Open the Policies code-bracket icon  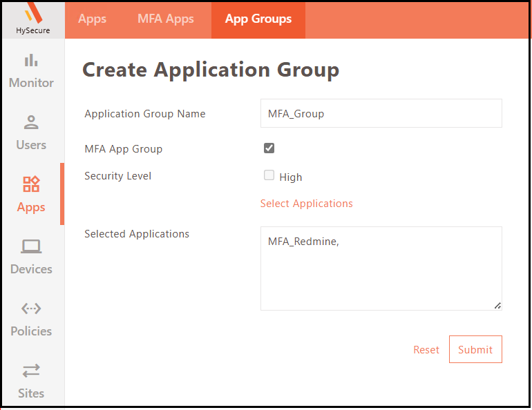pos(31,309)
